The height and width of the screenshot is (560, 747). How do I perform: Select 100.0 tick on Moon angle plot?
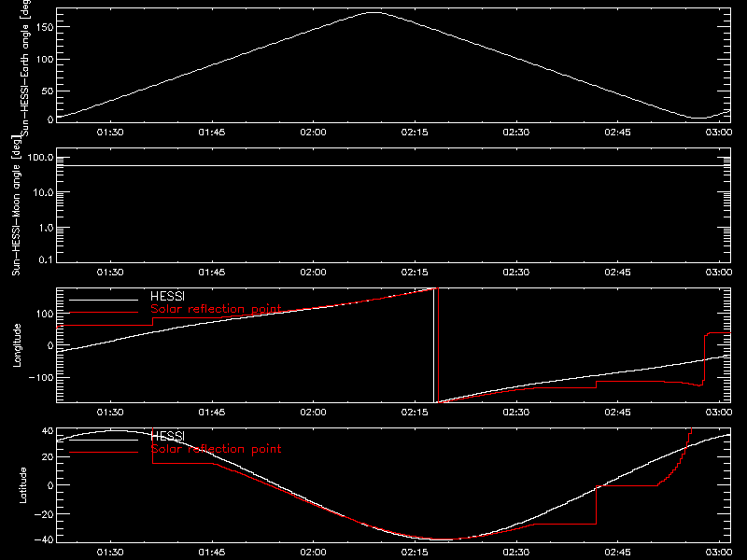point(40,158)
